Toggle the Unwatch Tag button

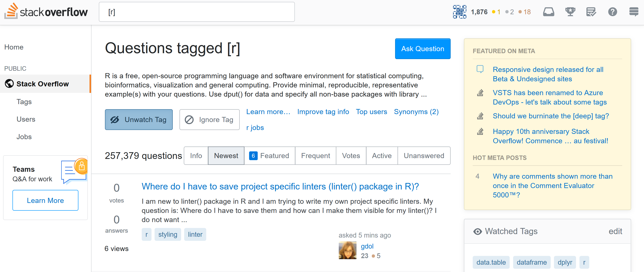138,120
